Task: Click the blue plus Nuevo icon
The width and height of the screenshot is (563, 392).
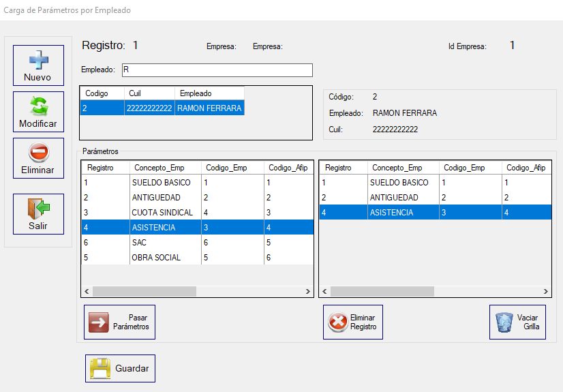Action: (38, 60)
